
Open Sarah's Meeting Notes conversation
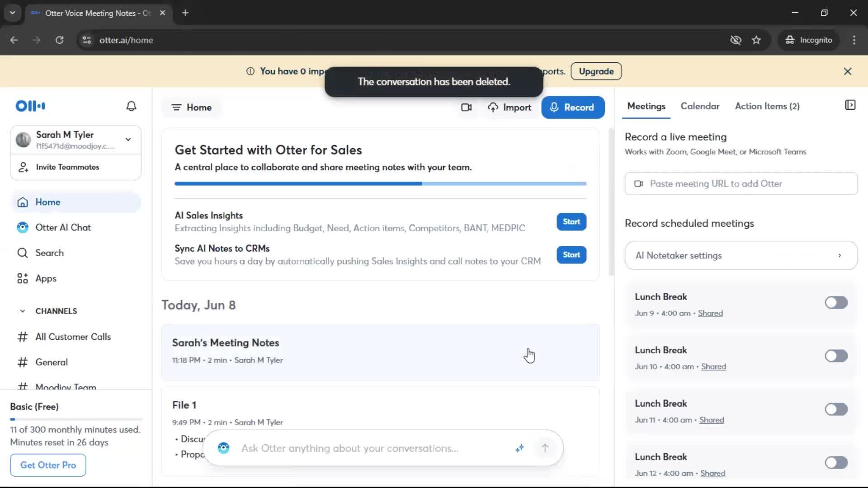coord(380,352)
